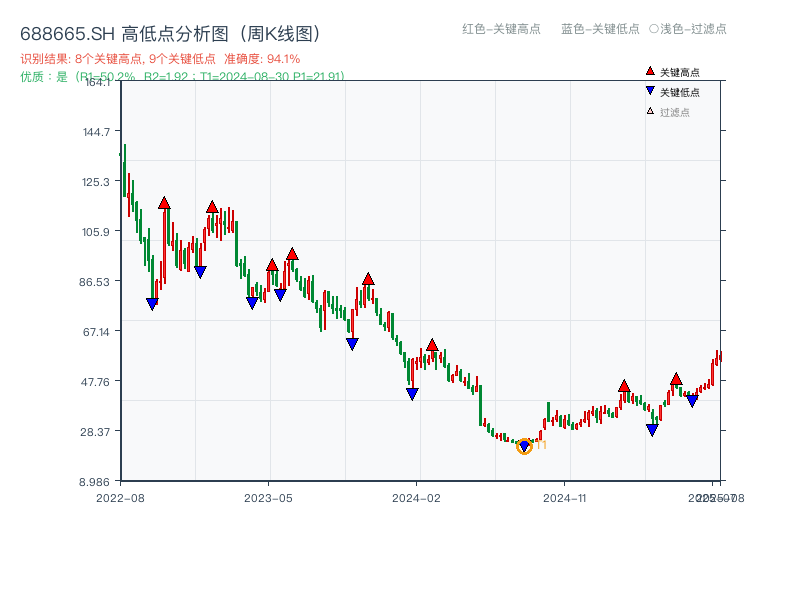
Task: Select the red key-high marker directly above the 2023-05 label
Action: tap(272, 265)
